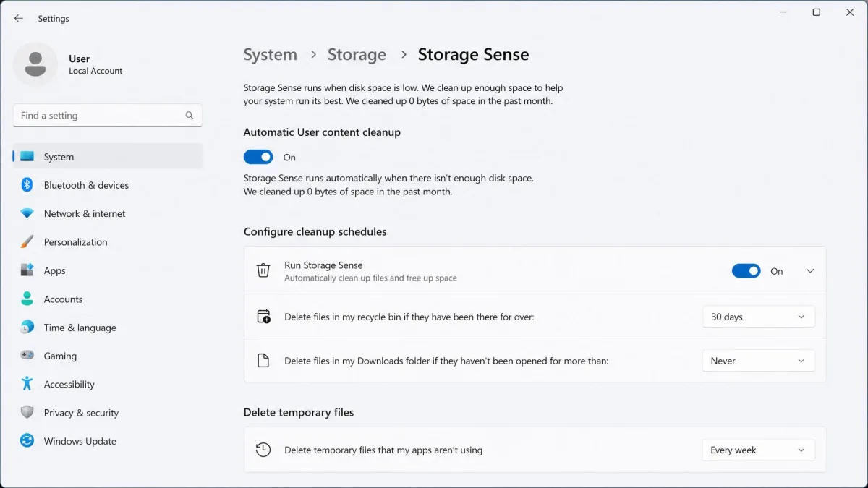868x488 pixels.
Task: Collapse the Run Storage Sense section chevron
Action: pos(810,271)
